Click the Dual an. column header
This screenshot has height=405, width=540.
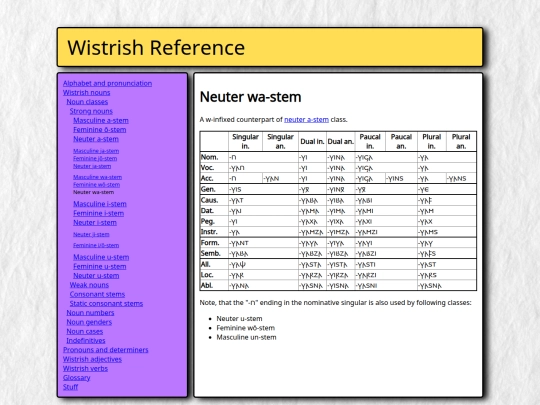pyautogui.click(x=341, y=142)
